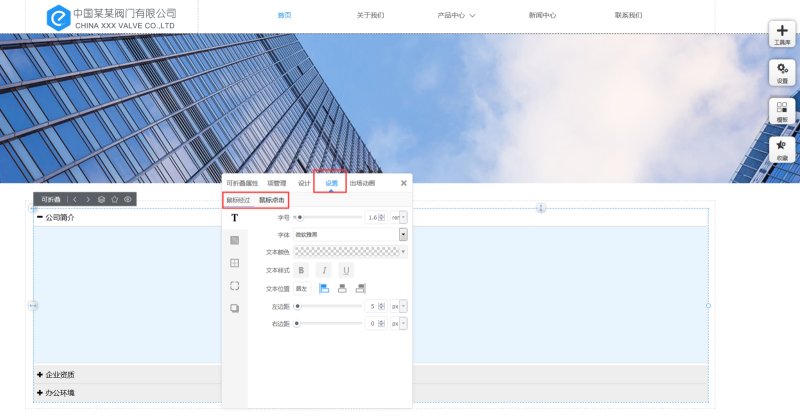The image size is (800, 419).
Task: Select the background fill style icon
Action: click(234, 240)
